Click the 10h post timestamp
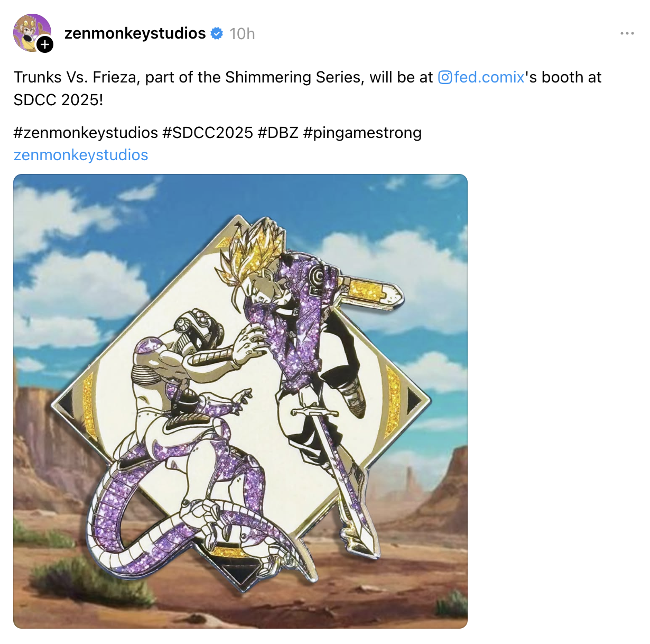The width and height of the screenshot is (650, 644). pos(242,34)
